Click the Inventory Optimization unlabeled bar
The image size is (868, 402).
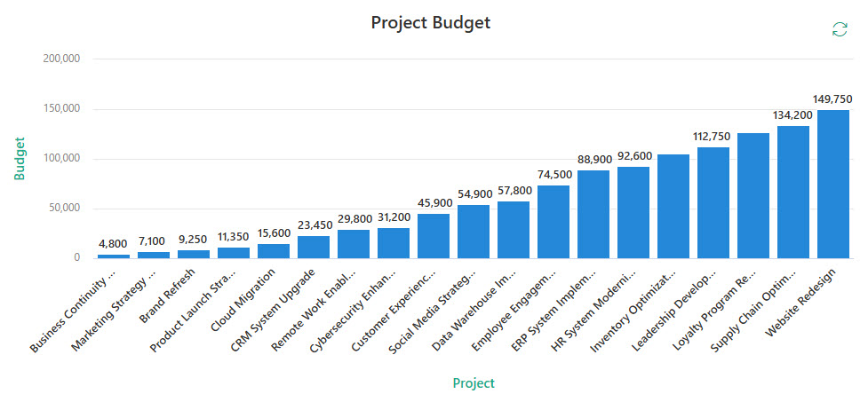[x=673, y=206]
